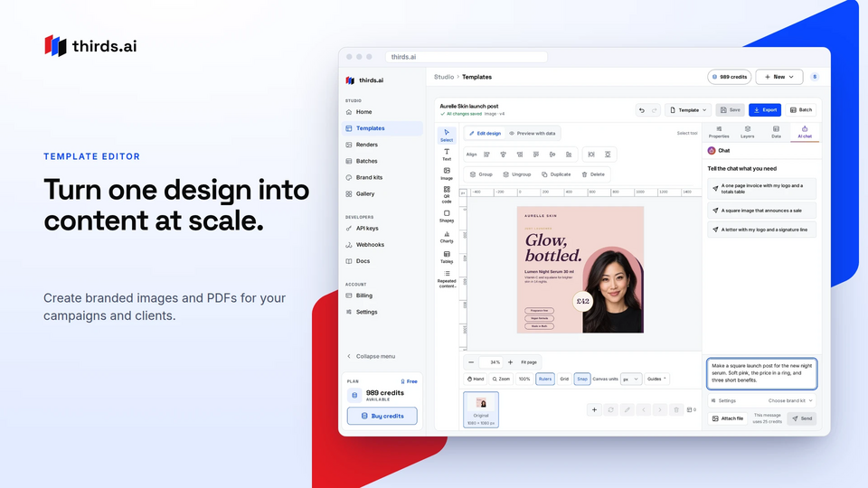Open Brand kits in sidebar
Image resolution: width=868 pixels, height=488 pixels.
tap(382, 178)
